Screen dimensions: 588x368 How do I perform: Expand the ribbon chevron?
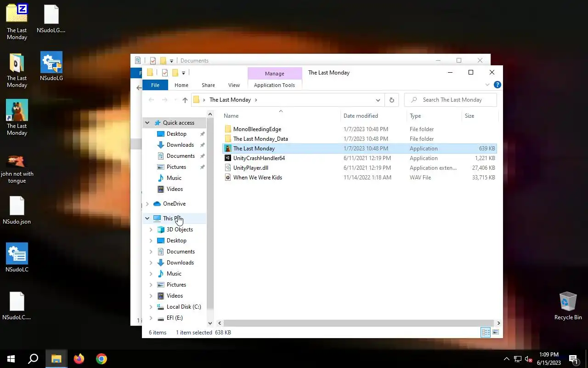pos(487,85)
